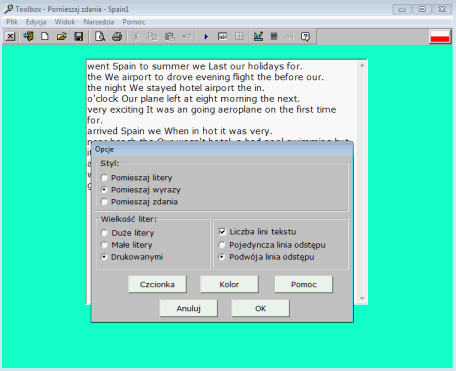Create a new document with the blank page icon

(x=45, y=36)
